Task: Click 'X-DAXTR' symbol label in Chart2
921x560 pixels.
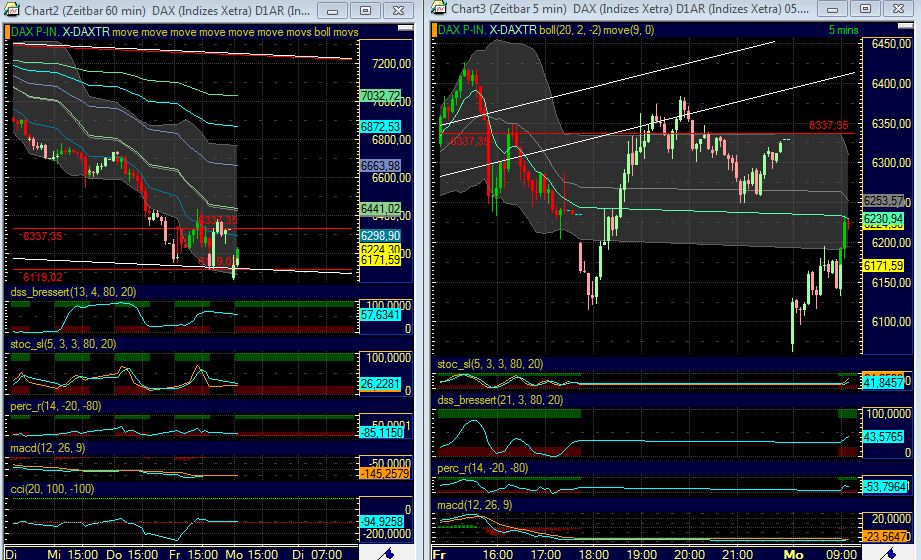Action: [86, 32]
